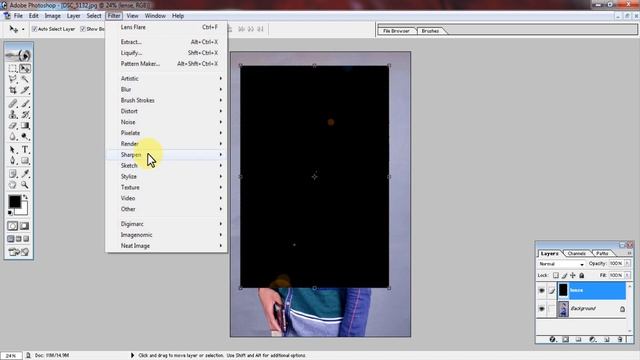The image size is (640, 360).
Task: Select the Blur tool
Action: click(13, 137)
